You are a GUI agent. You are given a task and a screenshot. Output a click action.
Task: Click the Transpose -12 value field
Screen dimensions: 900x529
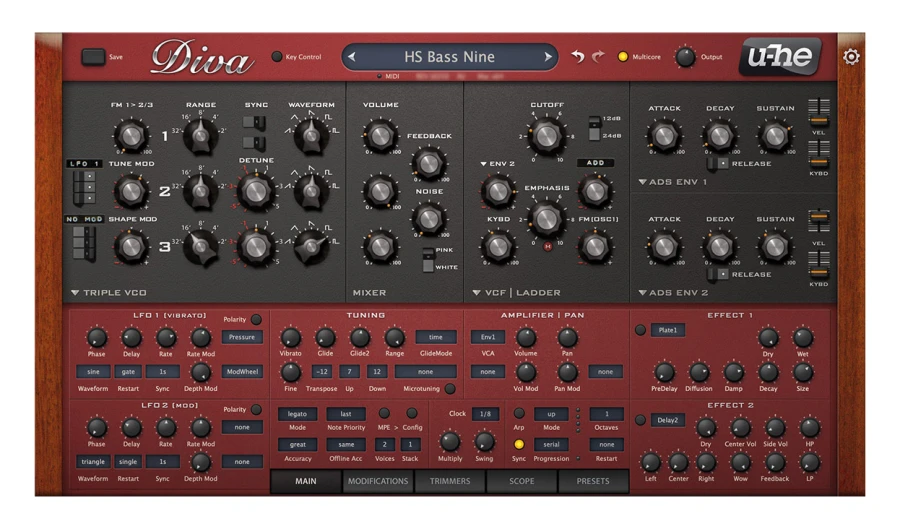[323, 372]
